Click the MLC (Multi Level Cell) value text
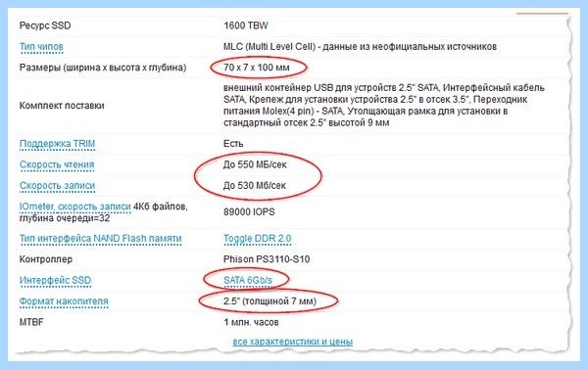Viewport: 588px width, 369px height. click(360, 47)
